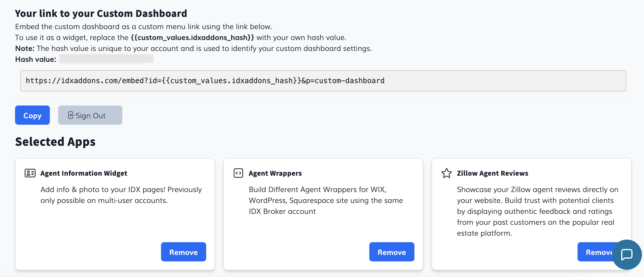Select the Agent Wrappers card title
This screenshot has height=277, width=644.
[x=275, y=173]
